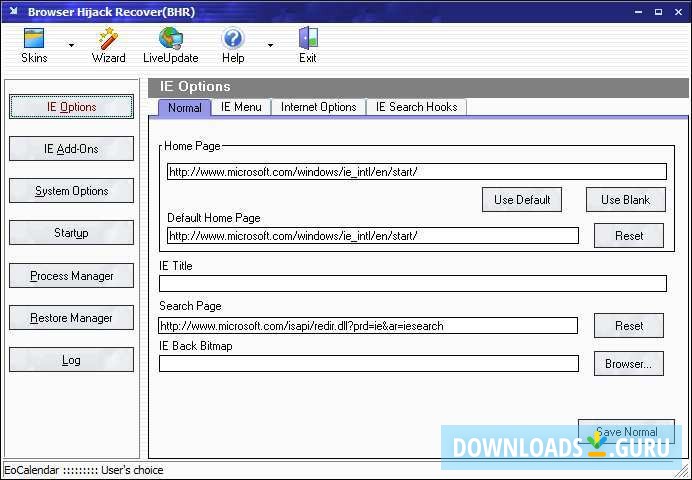The width and height of the screenshot is (692, 480).
Task: Minimize the BHR window
Action: [x=638, y=12]
